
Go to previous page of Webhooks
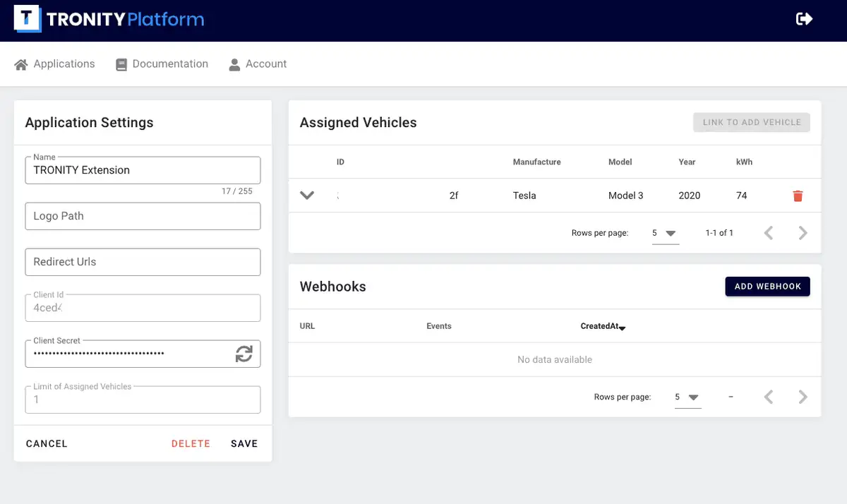[769, 397]
